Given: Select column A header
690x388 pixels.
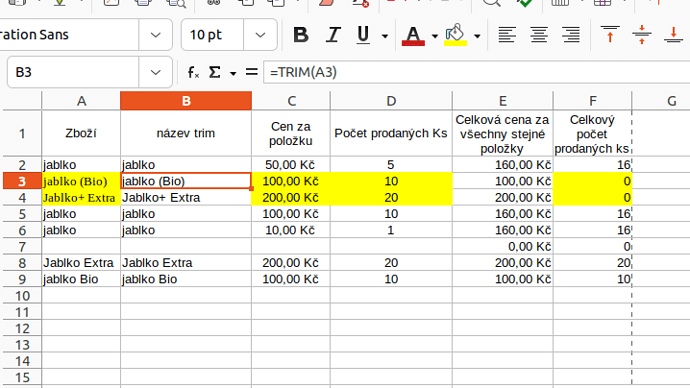Looking at the screenshot, I should (81, 101).
